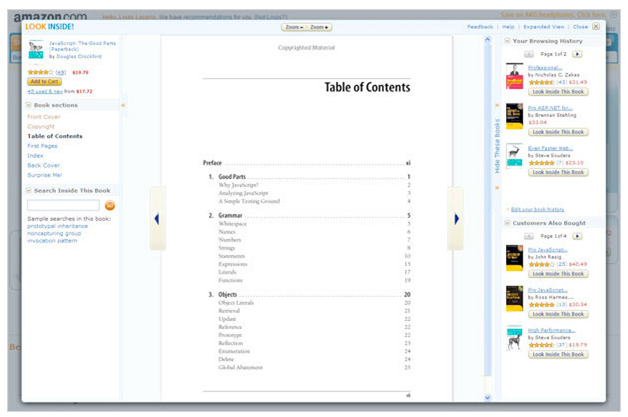Click Hide These Books vertical label

pos(497,146)
